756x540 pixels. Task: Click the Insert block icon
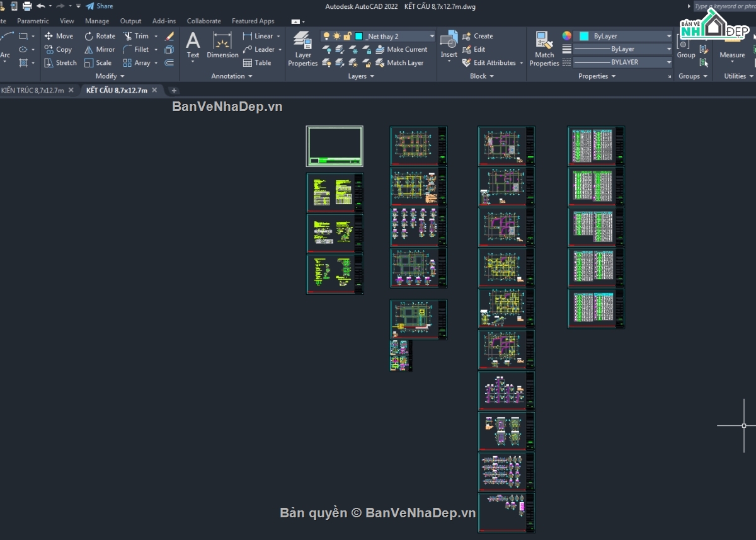pyautogui.click(x=449, y=44)
